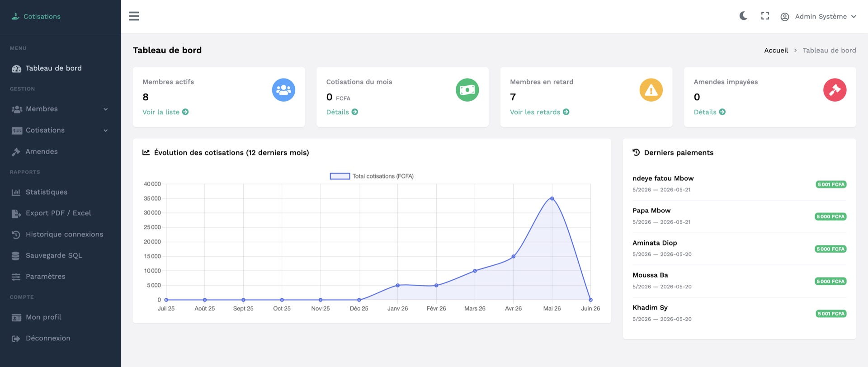Click the Voir les retards link

540,112
